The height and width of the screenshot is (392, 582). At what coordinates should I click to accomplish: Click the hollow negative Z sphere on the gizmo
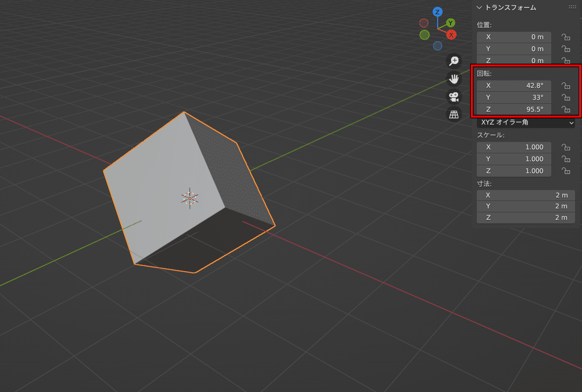click(x=437, y=45)
